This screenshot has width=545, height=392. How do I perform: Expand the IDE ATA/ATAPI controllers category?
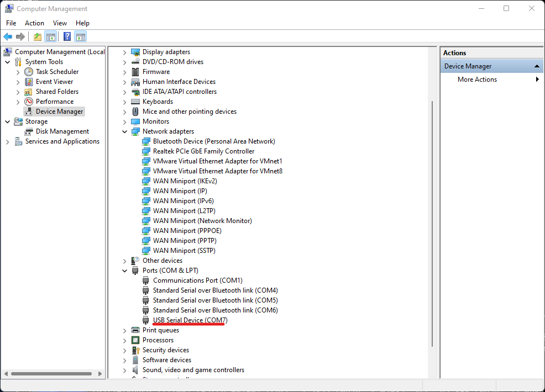point(124,92)
